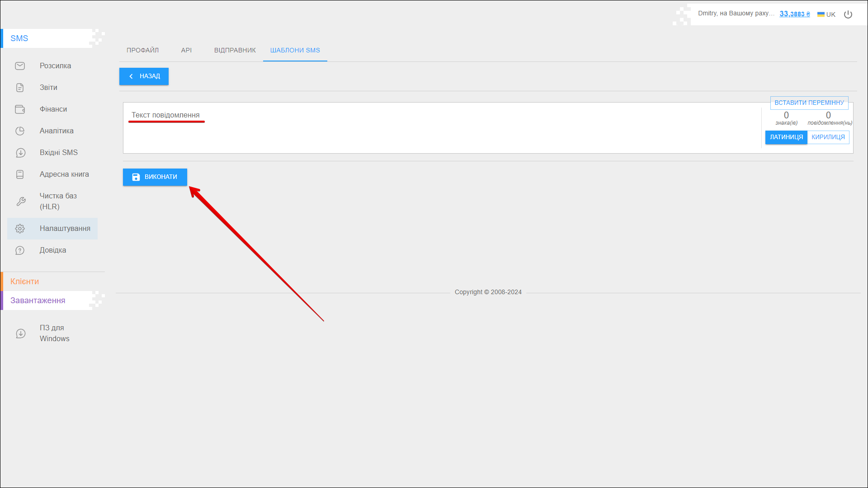
Task: Expand the Клієнти section
Action: (x=25, y=282)
